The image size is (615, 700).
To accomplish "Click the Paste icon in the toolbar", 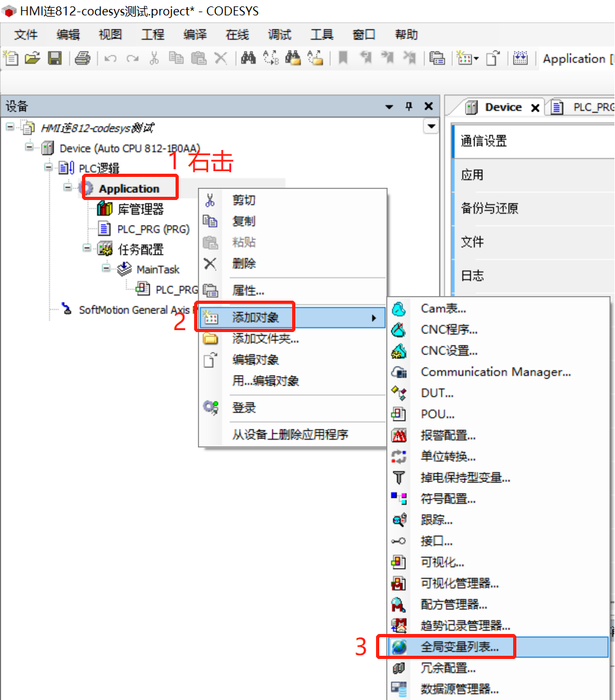I will [198, 58].
